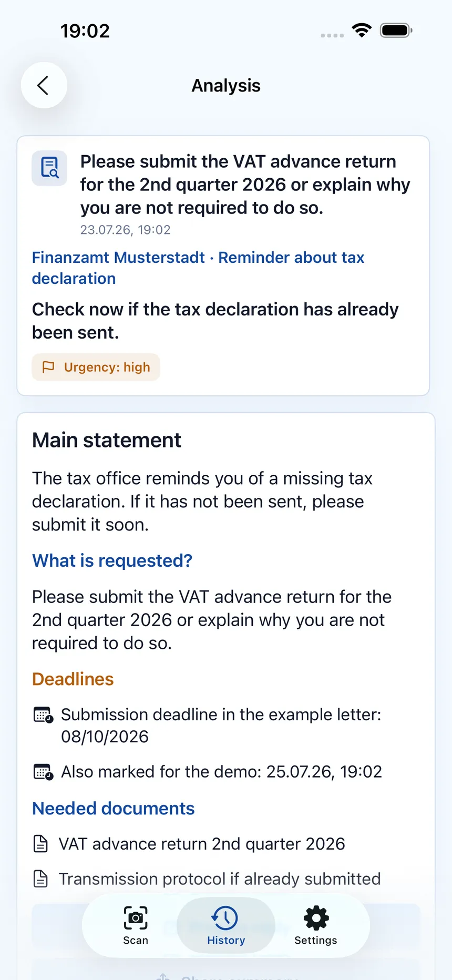Tap the back arrow button

click(44, 85)
